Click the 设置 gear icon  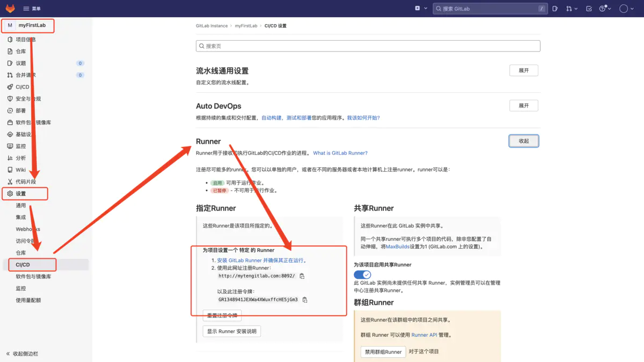coord(10,194)
